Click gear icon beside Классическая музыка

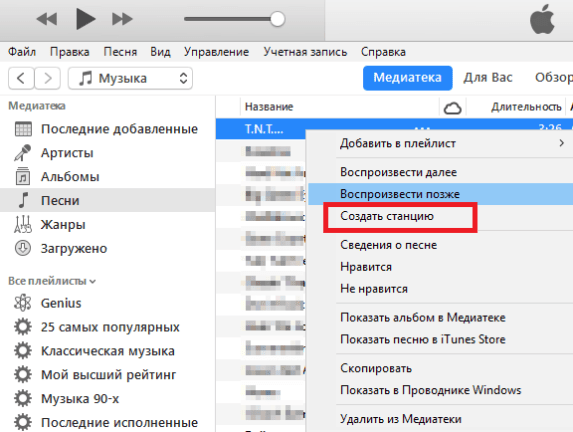click(x=23, y=350)
